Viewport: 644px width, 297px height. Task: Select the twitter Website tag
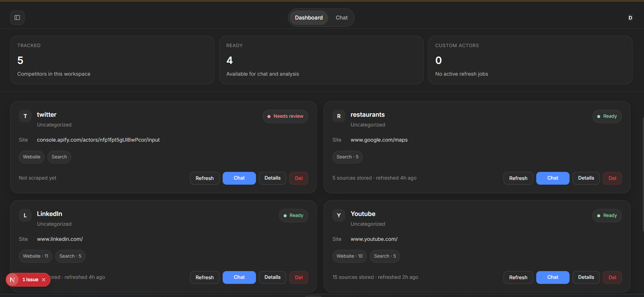(x=32, y=157)
